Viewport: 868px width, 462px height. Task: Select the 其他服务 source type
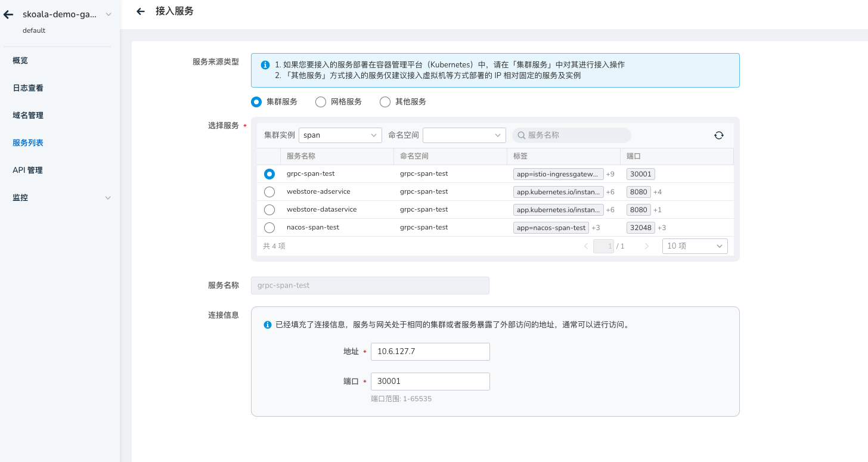(x=385, y=102)
